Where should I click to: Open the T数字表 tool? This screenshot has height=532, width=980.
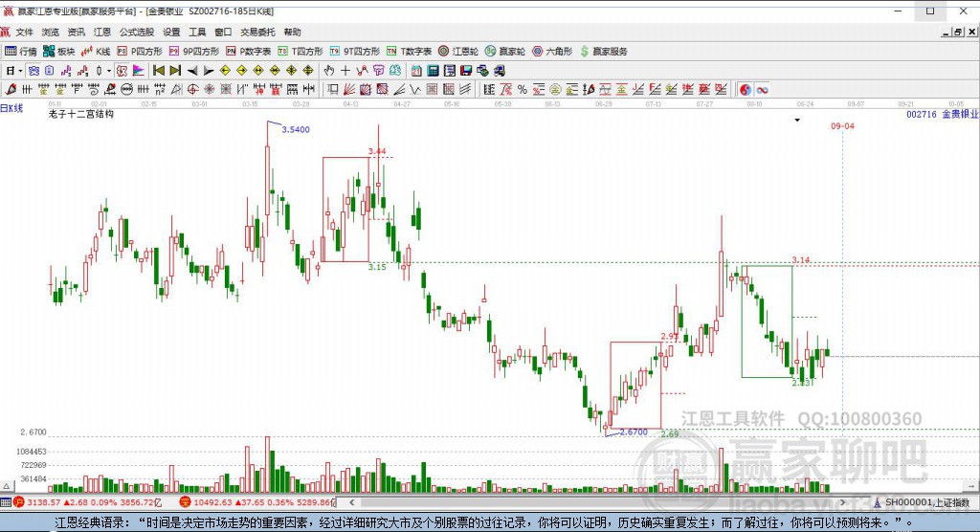(x=409, y=52)
